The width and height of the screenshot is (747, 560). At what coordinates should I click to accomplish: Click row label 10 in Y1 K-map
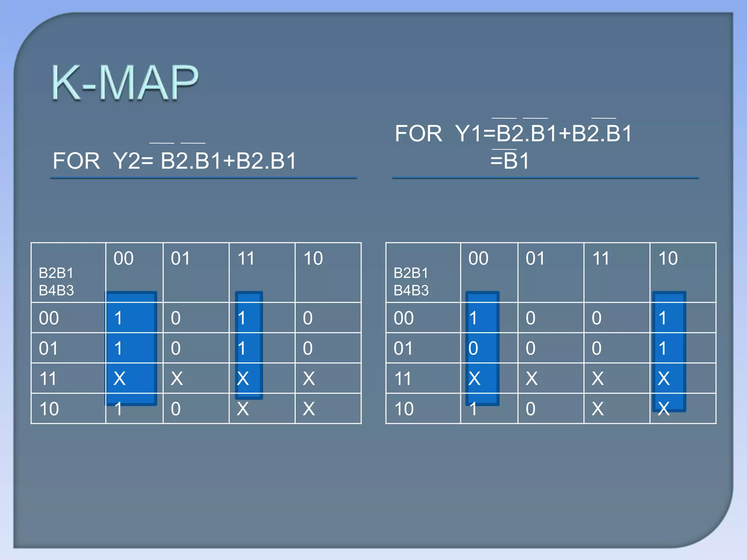coord(423,408)
